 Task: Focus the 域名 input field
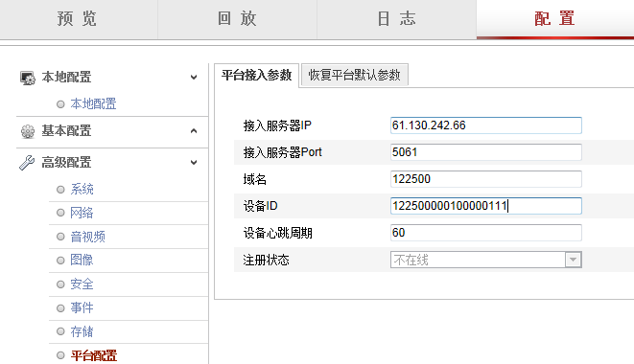(486, 179)
